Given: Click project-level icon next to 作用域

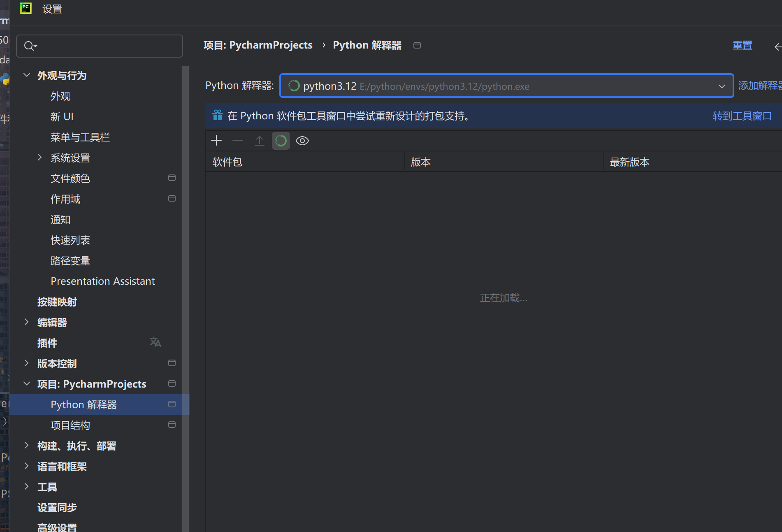Looking at the screenshot, I should click(x=172, y=198).
